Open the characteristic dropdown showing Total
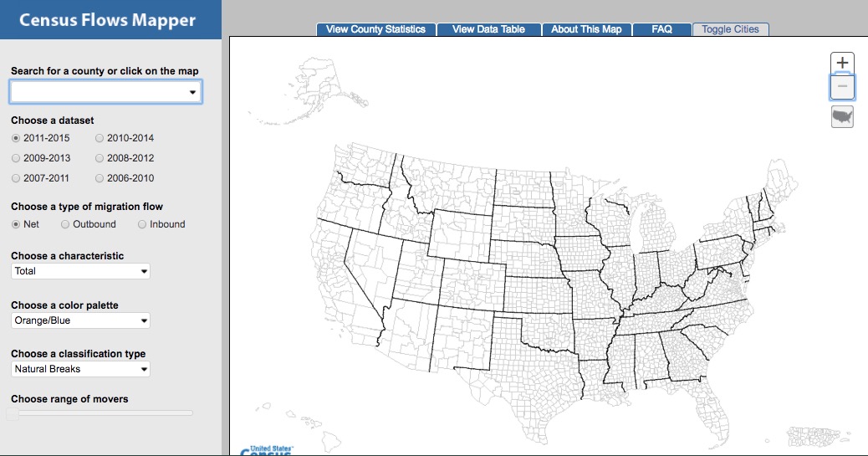Viewport: 868px width, 456px height. (x=80, y=271)
